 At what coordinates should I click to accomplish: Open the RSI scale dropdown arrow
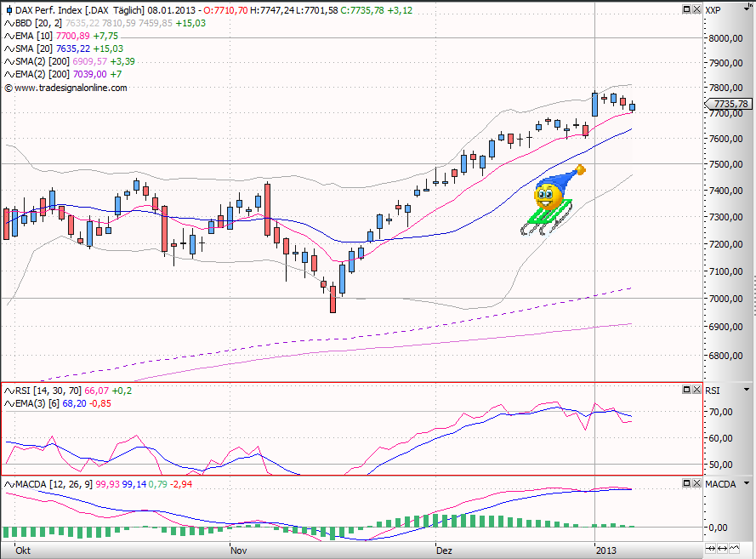(x=746, y=389)
